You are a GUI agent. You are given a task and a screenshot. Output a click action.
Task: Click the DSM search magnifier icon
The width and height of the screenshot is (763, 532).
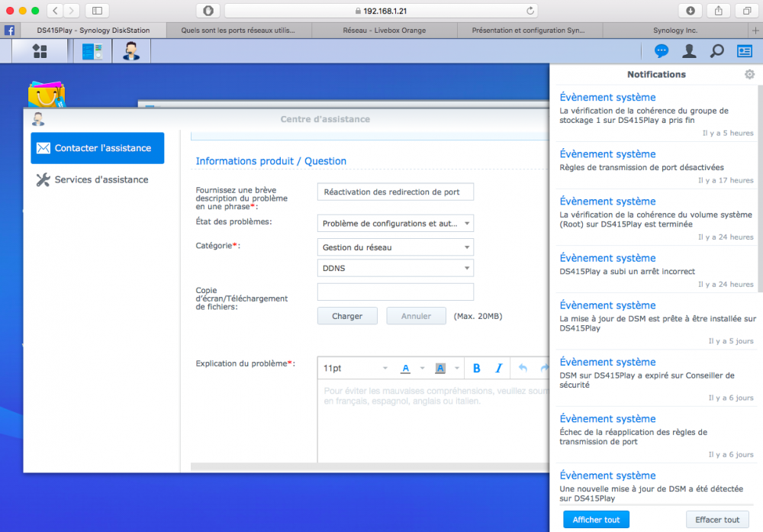(x=716, y=50)
